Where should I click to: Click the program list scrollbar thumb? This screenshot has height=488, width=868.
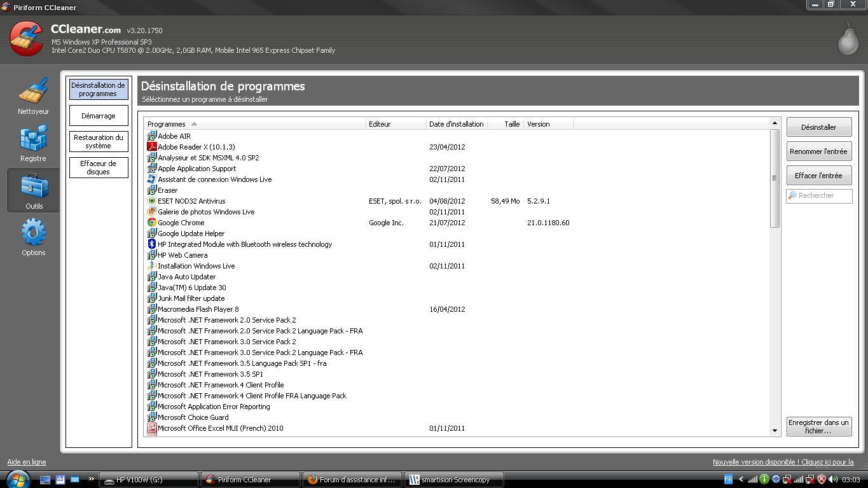coord(775,178)
